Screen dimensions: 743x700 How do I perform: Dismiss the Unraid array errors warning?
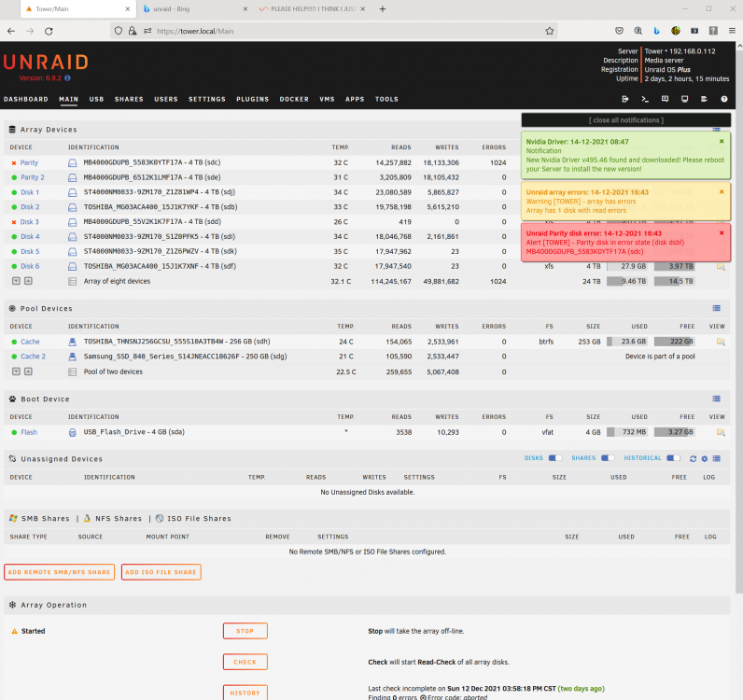722,192
